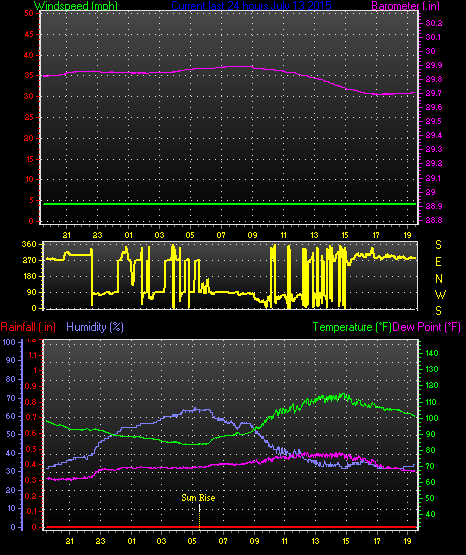Click the N compass direction label
Viewport: 466px width, 555px height.
[x=439, y=279]
